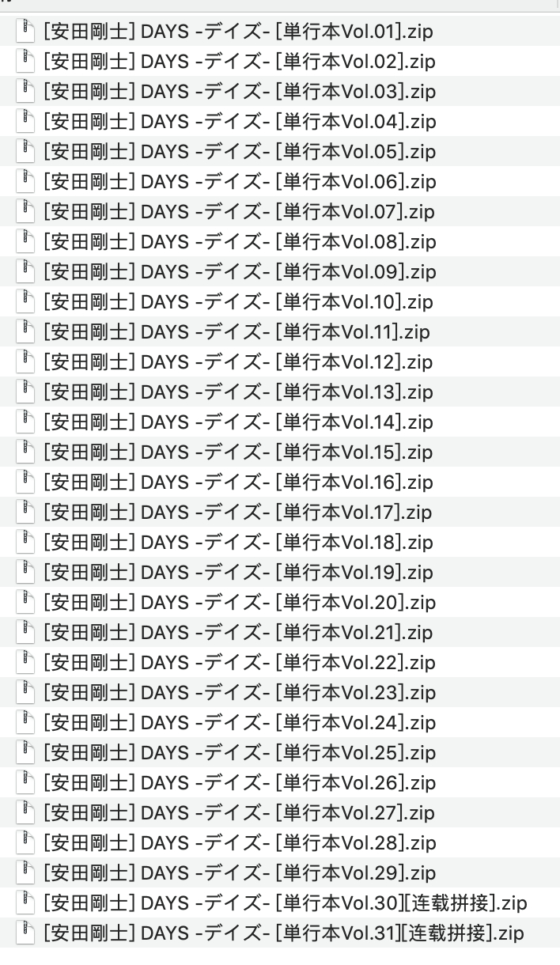Click the zip icon of Vol.31 連載拼接 file
Screen dimensions: 560x965
[x=28, y=933]
